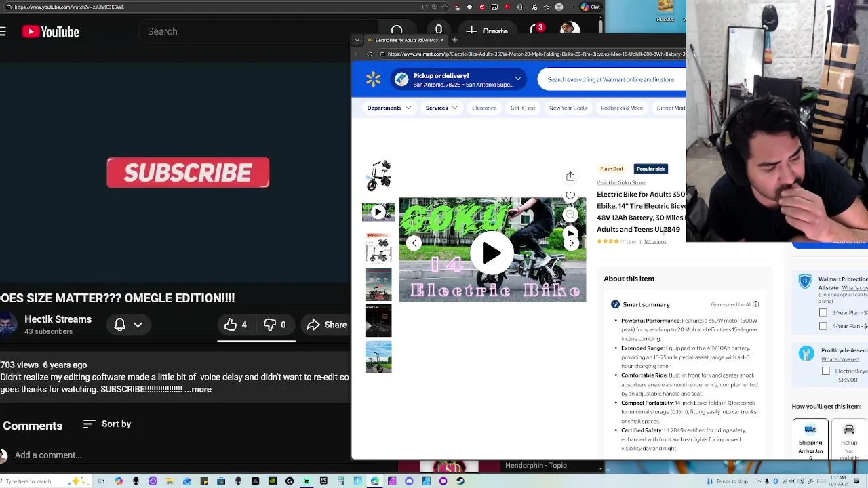Open New Year Goals category

(568, 108)
